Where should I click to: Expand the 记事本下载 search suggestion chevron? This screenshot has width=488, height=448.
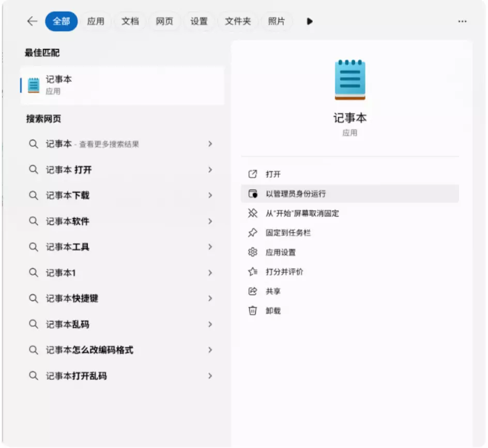(210, 195)
